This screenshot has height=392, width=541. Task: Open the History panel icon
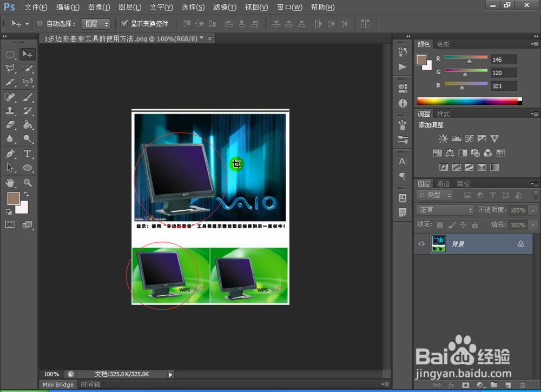(403, 52)
